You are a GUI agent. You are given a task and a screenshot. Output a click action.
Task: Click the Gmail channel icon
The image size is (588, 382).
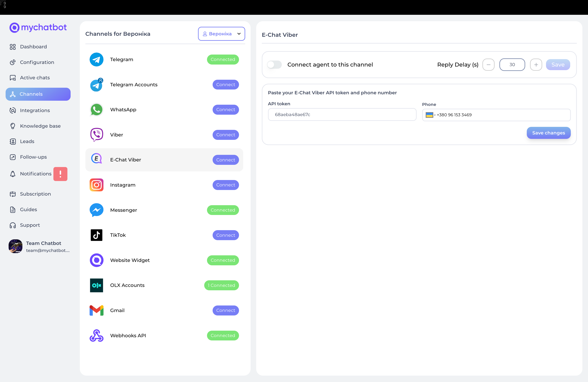click(96, 310)
